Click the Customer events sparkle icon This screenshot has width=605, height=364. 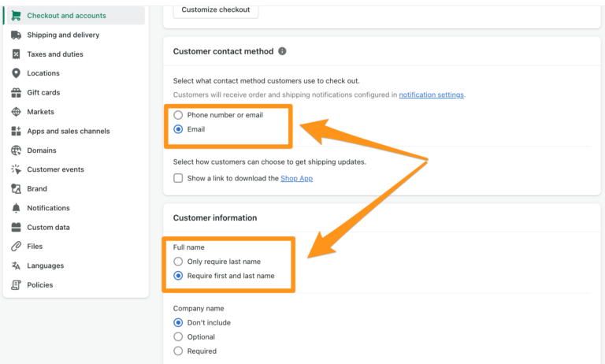coord(16,169)
